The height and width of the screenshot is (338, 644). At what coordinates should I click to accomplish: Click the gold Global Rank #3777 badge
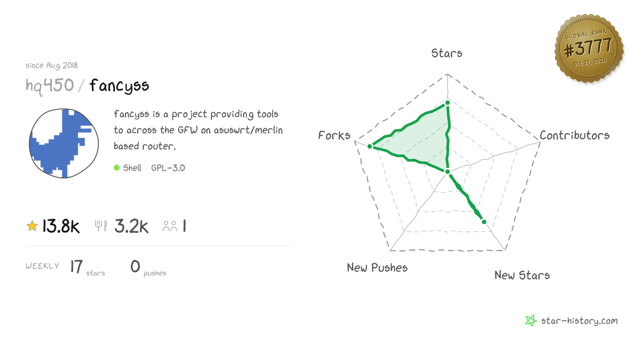[589, 49]
